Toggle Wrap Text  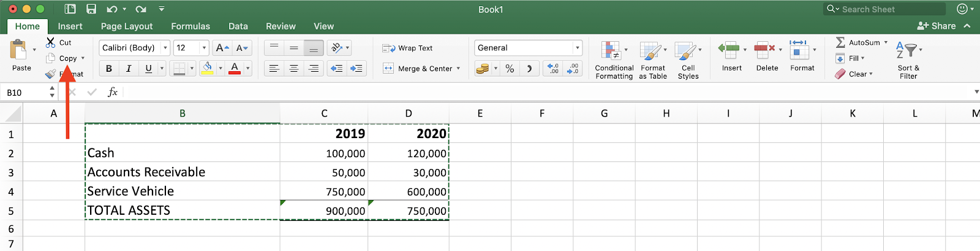click(407, 48)
